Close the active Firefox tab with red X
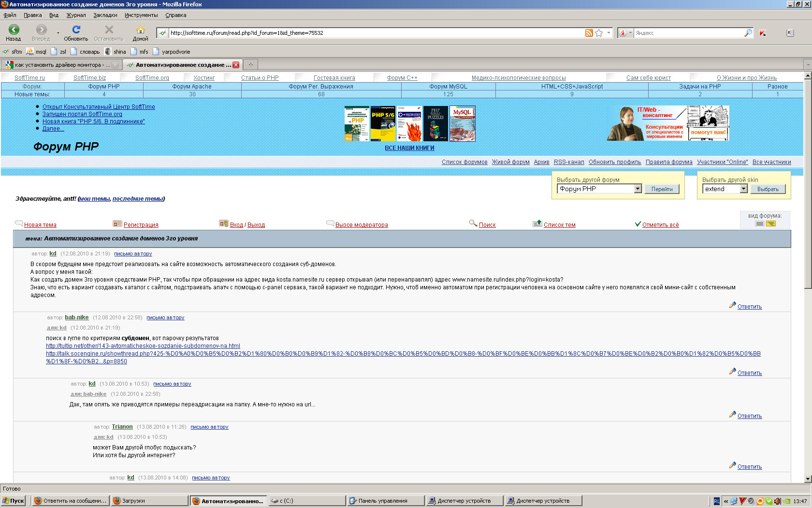Image resolution: width=812 pixels, height=508 pixels. coord(236,65)
